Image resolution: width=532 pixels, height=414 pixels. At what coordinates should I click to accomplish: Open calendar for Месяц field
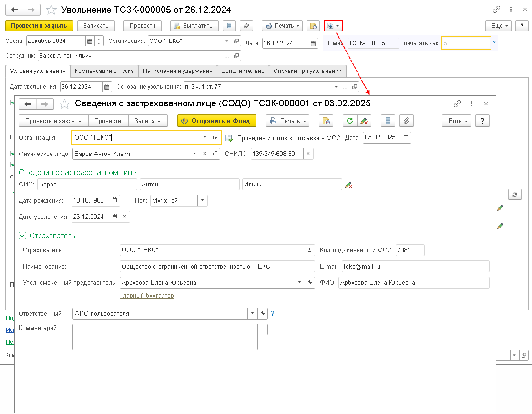90,41
